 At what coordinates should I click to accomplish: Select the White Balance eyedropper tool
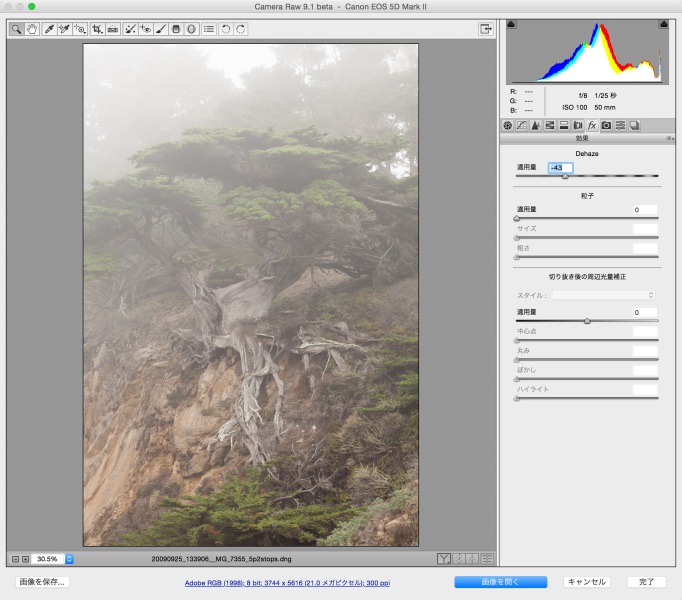click(x=49, y=29)
